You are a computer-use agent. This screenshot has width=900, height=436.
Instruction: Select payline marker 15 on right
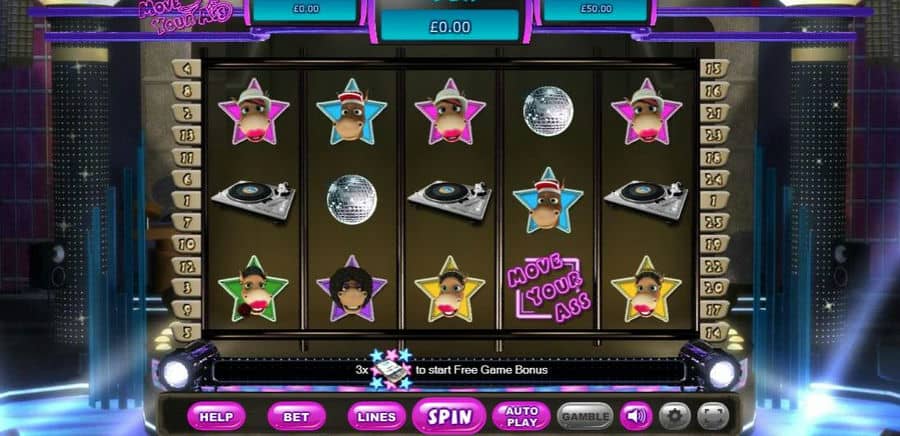pos(714,68)
